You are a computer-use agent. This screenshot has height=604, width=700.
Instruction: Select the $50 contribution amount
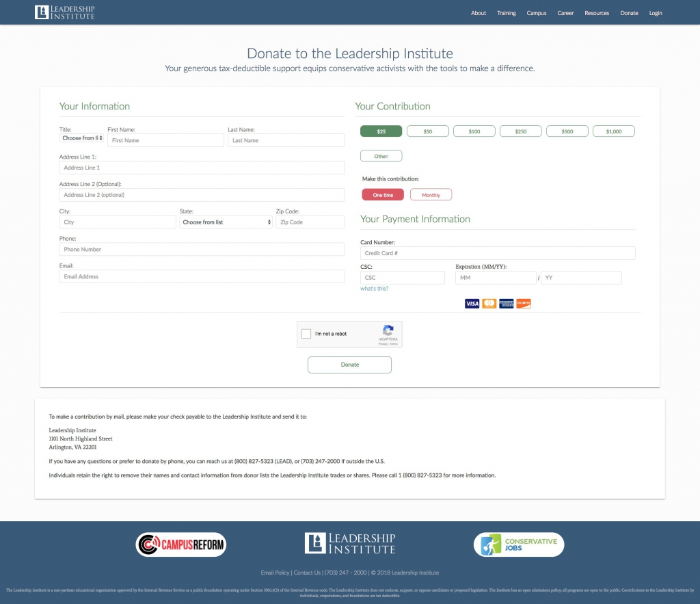[x=428, y=131]
